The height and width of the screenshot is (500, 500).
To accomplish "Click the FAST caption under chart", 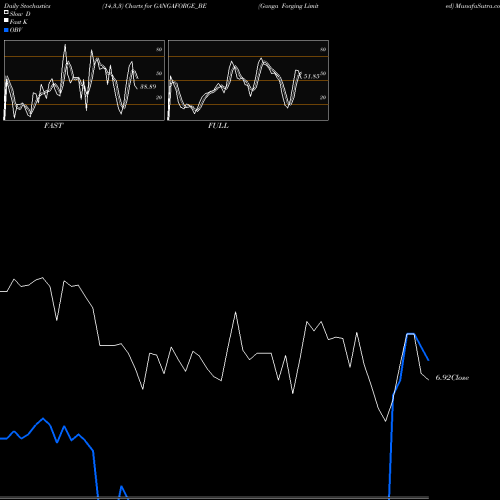I will pos(53,126).
